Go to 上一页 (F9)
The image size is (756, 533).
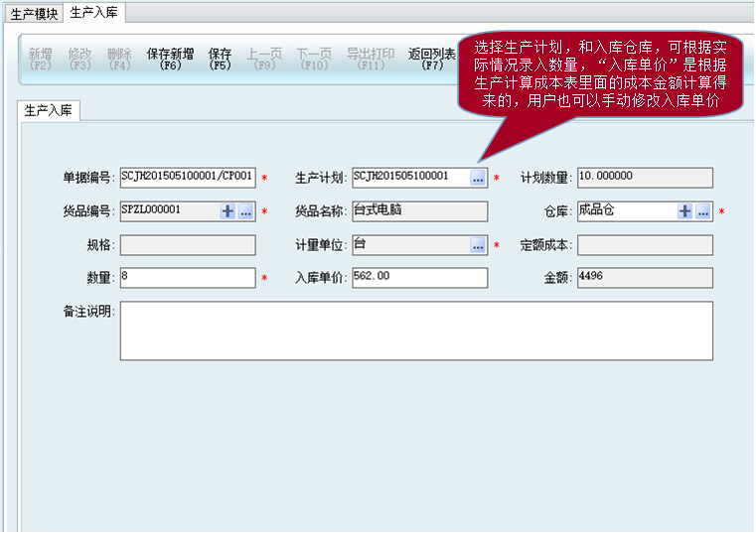(x=264, y=59)
